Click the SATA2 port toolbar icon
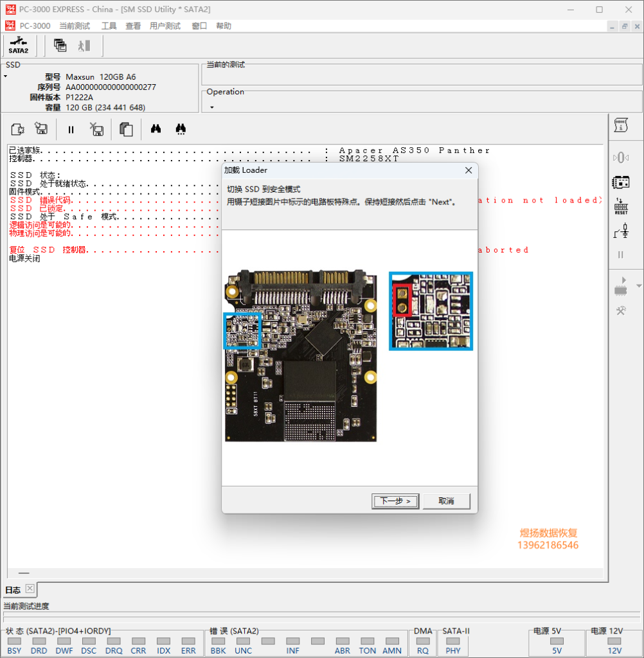The image size is (644, 658). pyautogui.click(x=19, y=46)
